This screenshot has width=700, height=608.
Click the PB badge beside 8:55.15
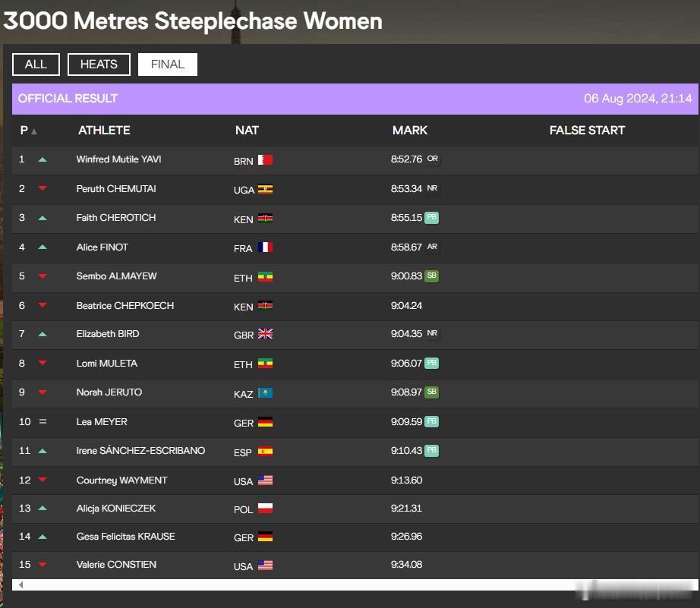point(431,217)
